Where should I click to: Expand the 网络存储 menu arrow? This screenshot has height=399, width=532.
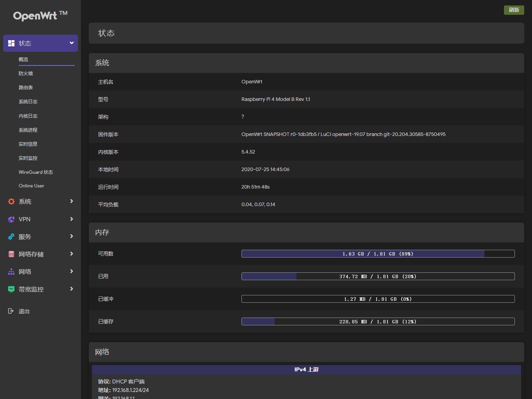coord(72,254)
